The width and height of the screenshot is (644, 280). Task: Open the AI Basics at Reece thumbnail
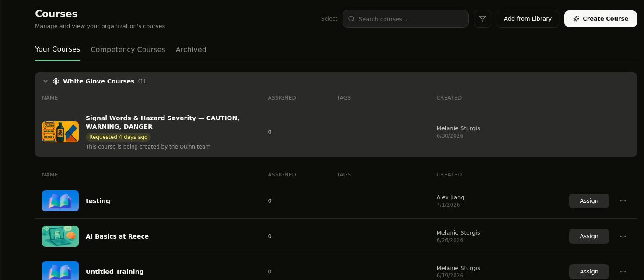coord(60,236)
